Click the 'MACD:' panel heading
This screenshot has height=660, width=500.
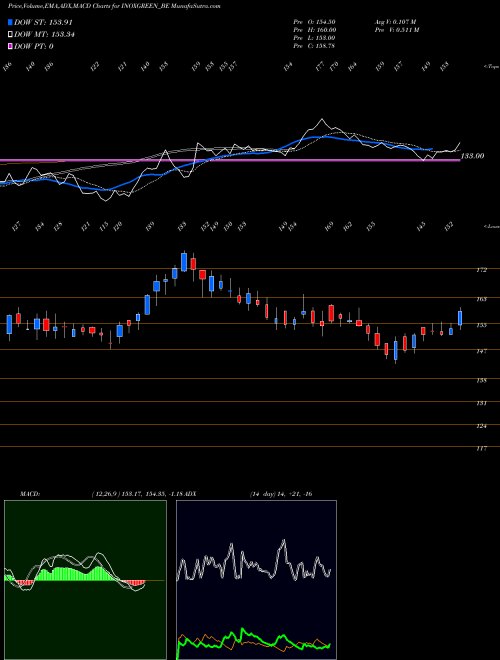click(29, 494)
